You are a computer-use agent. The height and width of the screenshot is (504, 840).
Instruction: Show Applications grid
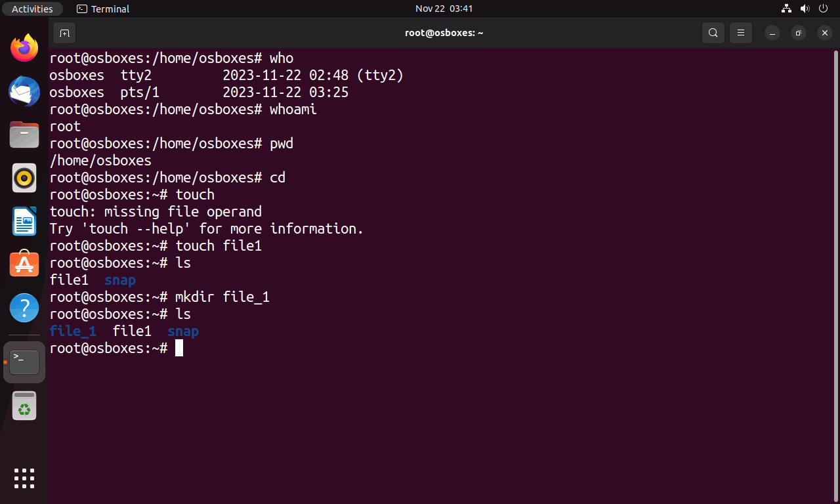click(24, 478)
